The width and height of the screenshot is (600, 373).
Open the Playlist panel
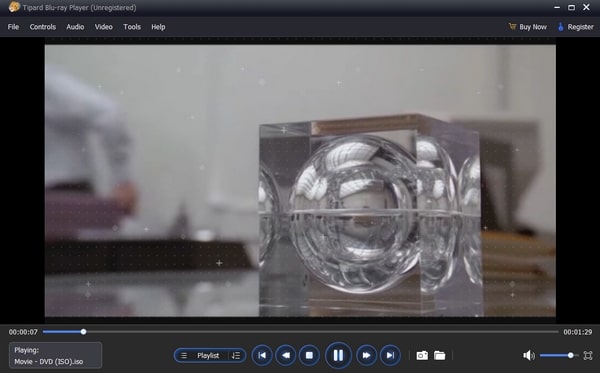click(x=208, y=355)
